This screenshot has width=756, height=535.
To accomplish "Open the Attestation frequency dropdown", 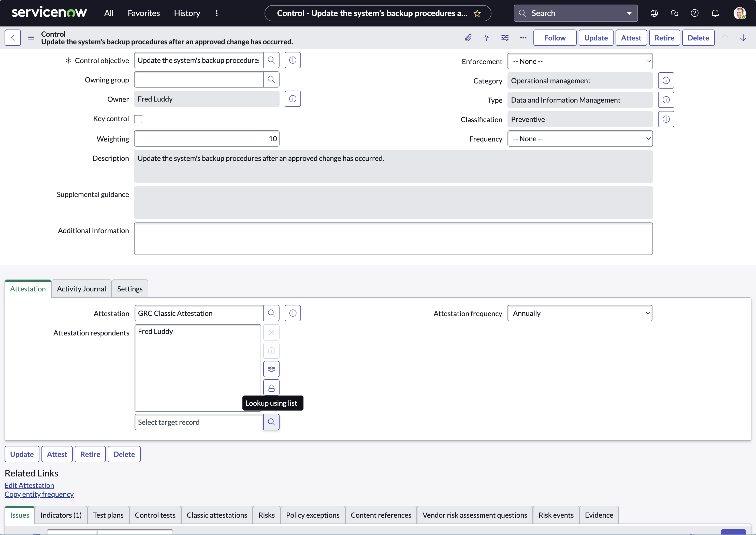I will coord(579,313).
